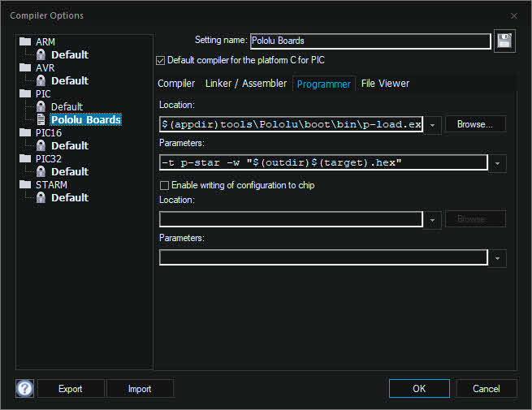Screen dimensions: 532x410
Task: Click lock icon of PIC32 Default
Action: point(41,171)
